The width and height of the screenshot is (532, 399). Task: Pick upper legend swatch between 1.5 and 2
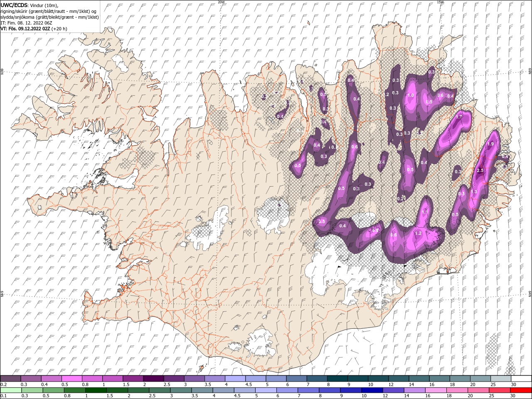(x=133, y=378)
